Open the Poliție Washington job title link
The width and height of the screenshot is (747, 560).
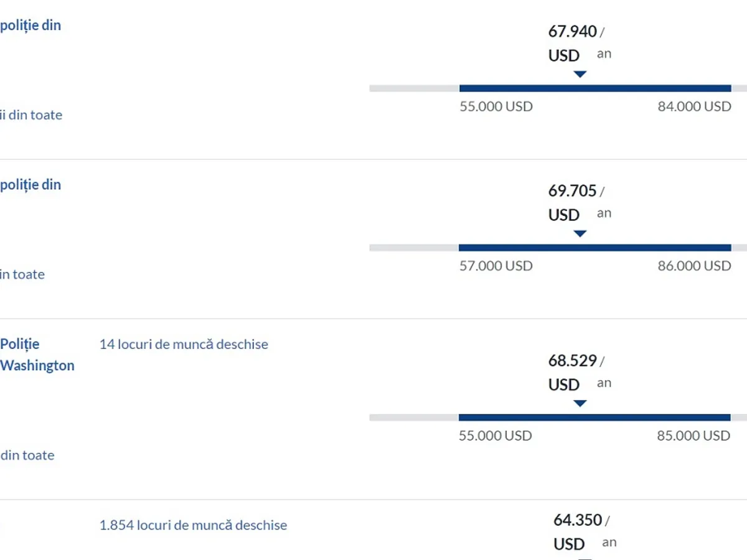(x=37, y=355)
